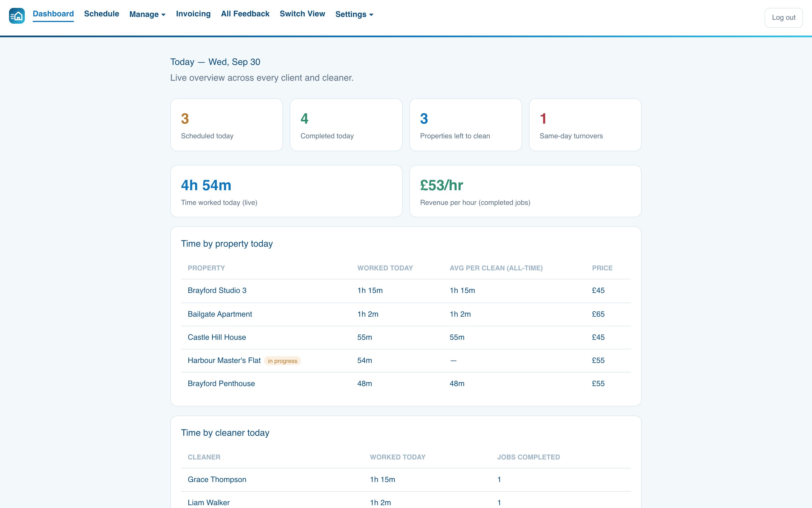812x508 pixels.
Task: Click Harbour Master's Flat 54m worked today
Action: click(364, 360)
